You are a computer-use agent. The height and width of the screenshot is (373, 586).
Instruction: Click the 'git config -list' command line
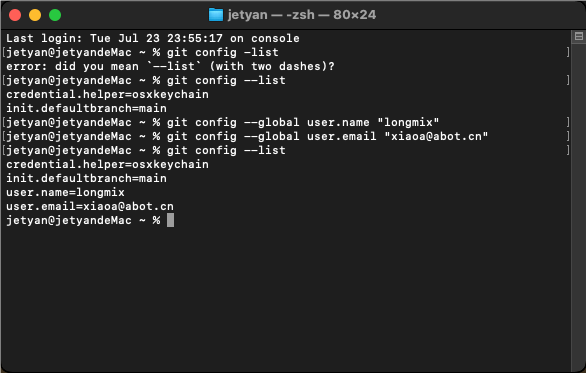(222, 52)
